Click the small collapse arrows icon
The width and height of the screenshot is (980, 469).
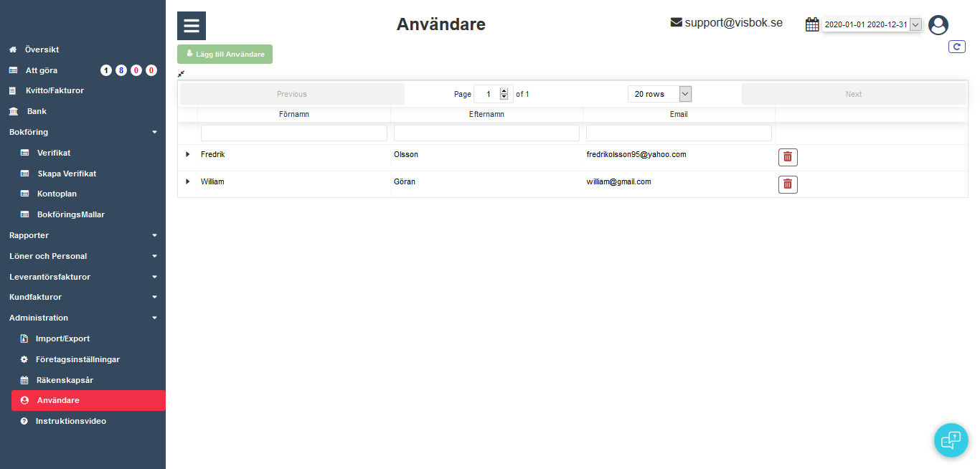182,74
